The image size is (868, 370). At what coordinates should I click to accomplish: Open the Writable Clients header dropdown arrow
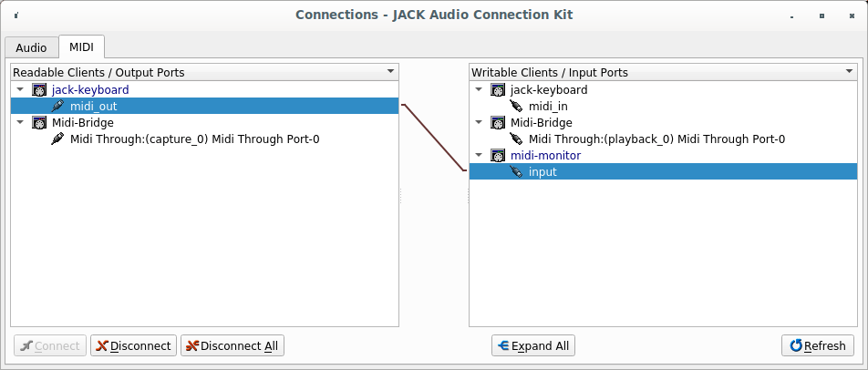[849, 71]
